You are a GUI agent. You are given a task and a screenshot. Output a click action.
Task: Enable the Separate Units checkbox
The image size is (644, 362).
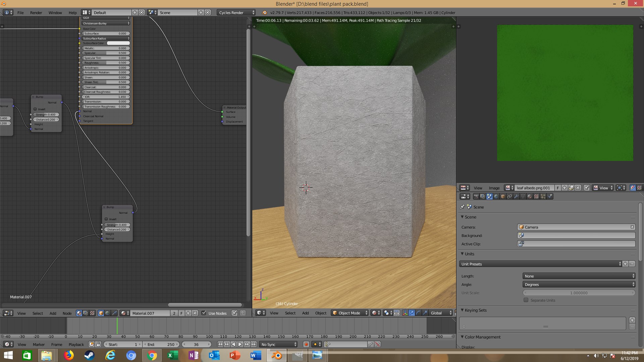526,300
